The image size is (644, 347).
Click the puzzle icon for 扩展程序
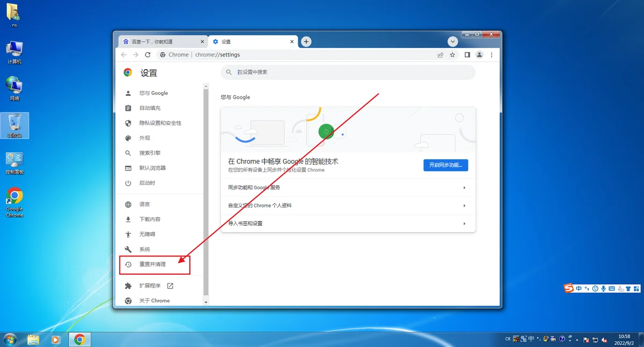pyautogui.click(x=128, y=286)
